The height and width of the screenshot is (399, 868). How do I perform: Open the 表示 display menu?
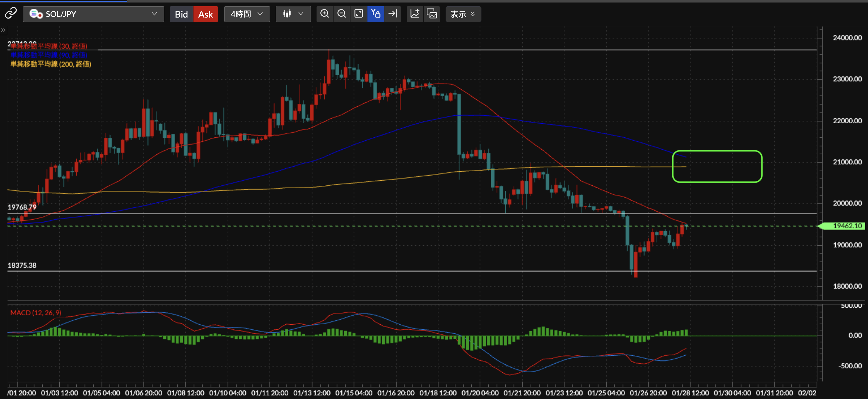coord(463,14)
